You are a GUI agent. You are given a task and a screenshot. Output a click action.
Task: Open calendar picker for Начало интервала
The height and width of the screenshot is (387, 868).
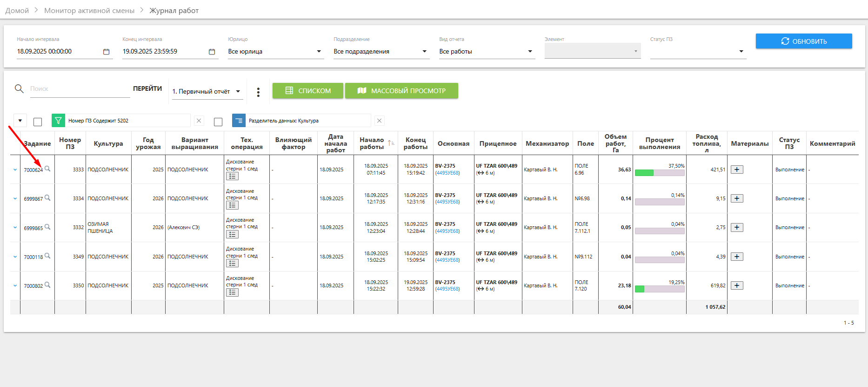(106, 52)
